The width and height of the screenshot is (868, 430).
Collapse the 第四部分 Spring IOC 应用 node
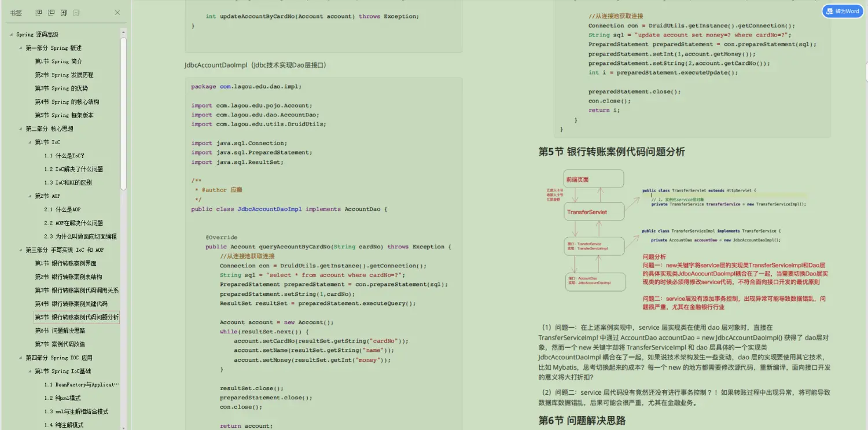pyautogui.click(x=21, y=358)
